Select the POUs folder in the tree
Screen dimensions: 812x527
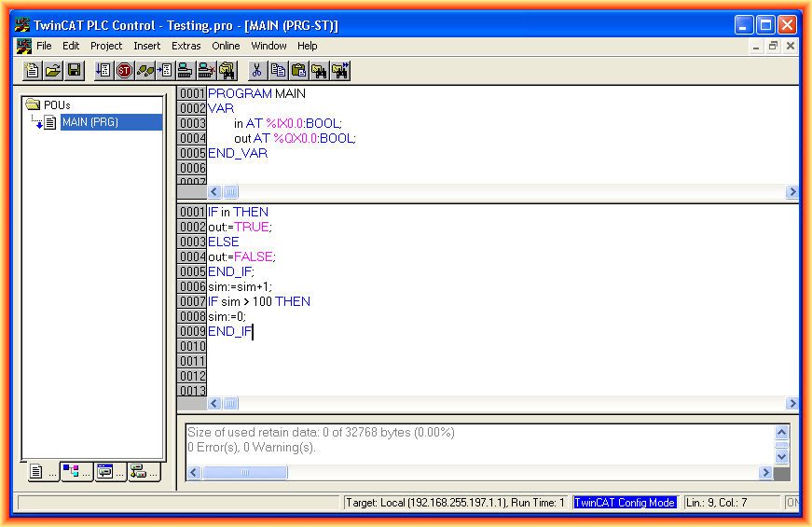pos(57,104)
